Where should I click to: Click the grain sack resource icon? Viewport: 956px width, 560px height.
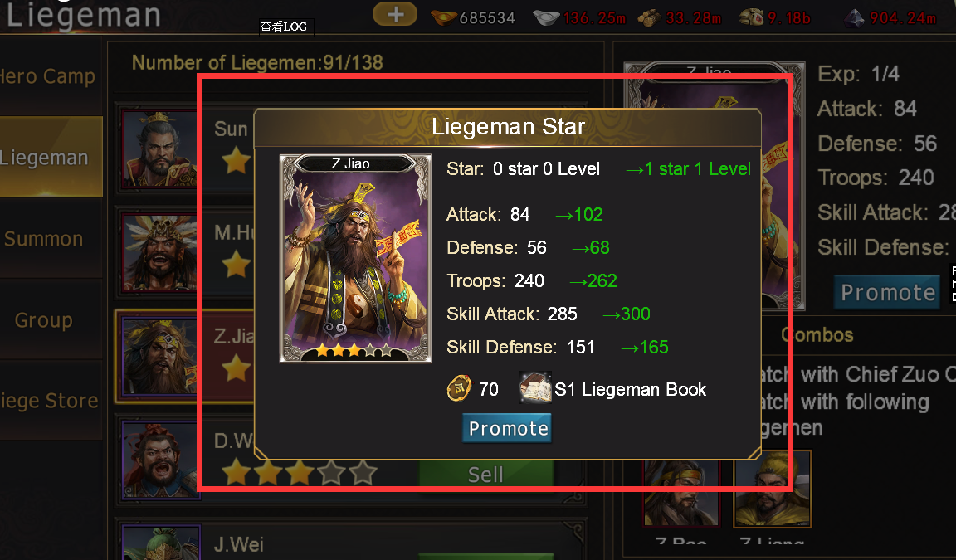[752, 17]
